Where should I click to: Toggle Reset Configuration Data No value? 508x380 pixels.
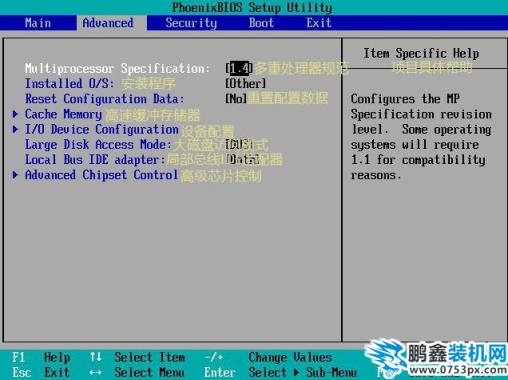pyautogui.click(x=236, y=98)
